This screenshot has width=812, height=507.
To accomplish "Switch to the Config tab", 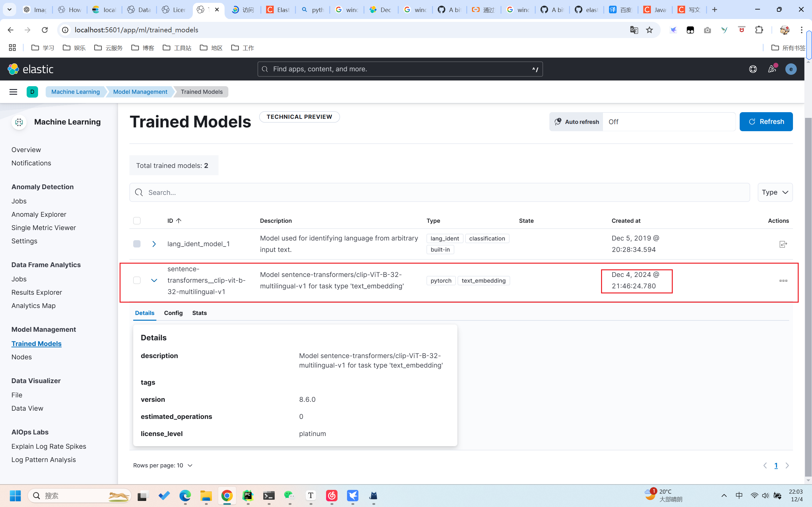I will pos(173,313).
